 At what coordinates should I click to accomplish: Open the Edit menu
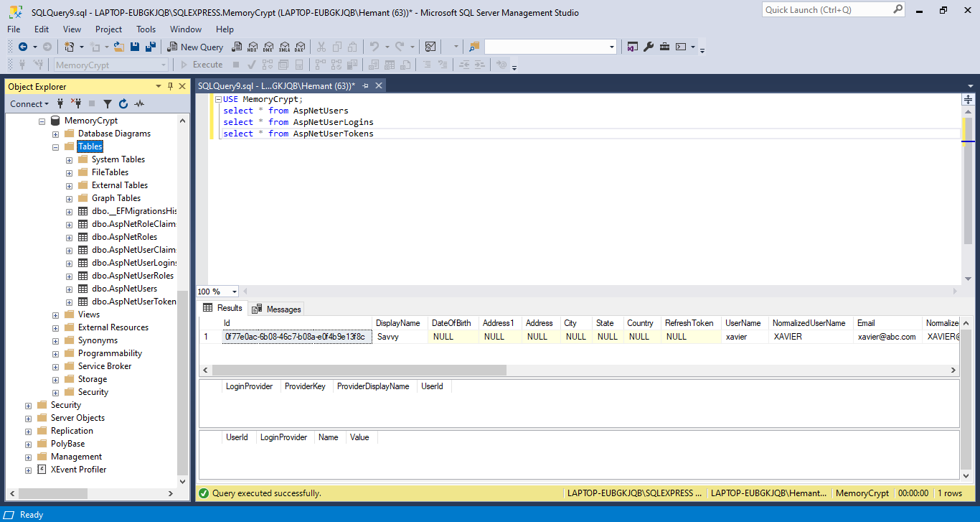pyautogui.click(x=42, y=29)
